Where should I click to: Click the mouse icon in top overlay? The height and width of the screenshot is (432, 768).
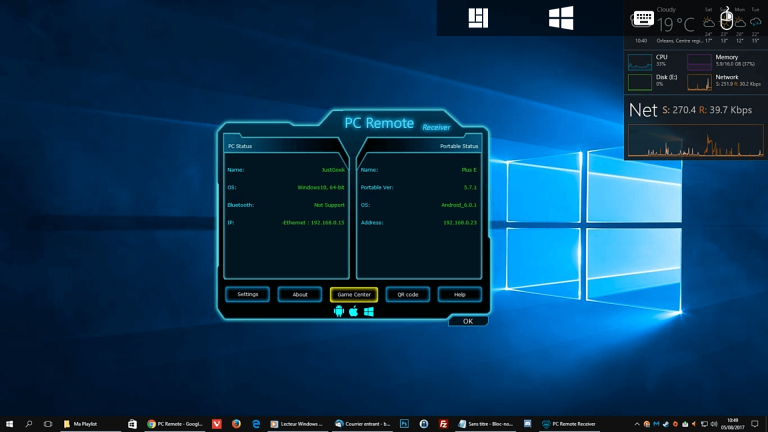pyautogui.click(x=726, y=19)
